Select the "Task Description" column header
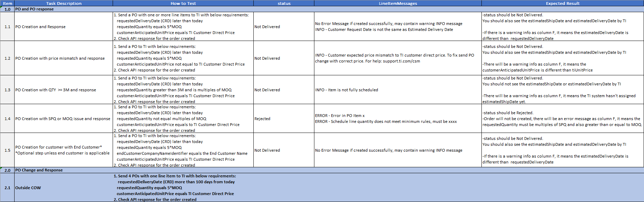 [64, 3]
